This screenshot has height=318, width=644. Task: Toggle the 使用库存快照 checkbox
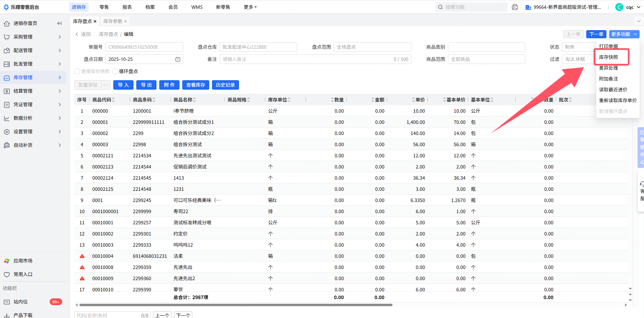(77, 71)
